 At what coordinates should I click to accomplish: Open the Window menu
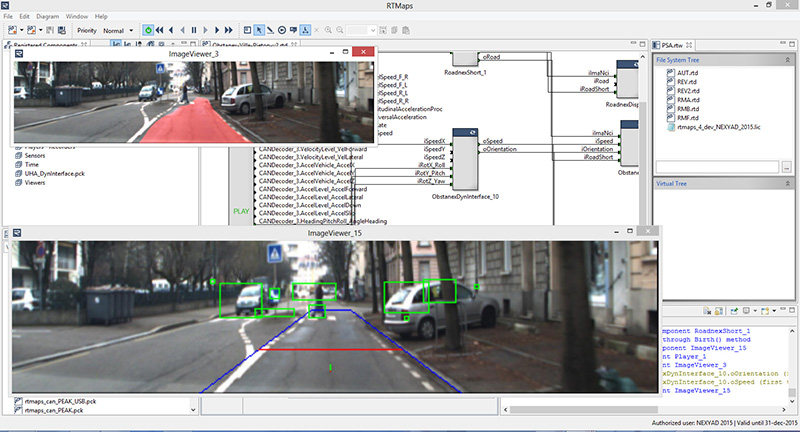(x=77, y=16)
